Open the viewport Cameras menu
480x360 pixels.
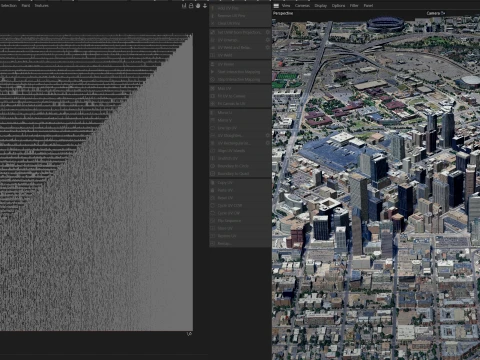coord(302,5)
